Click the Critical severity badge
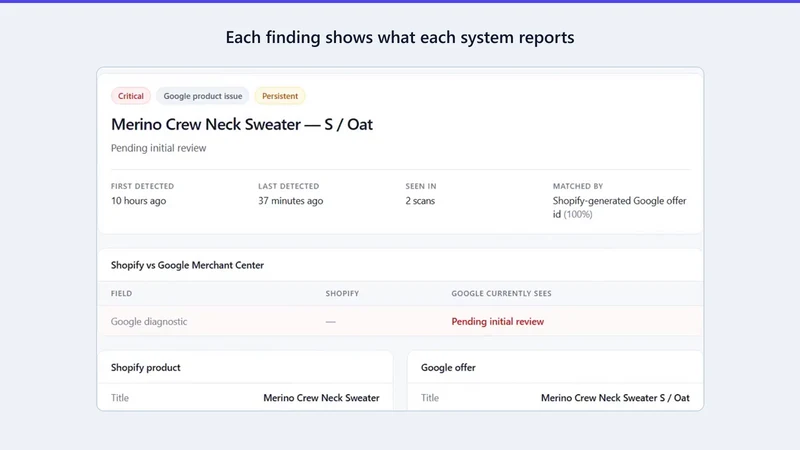This screenshot has width=800, height=450. (131, 96)
